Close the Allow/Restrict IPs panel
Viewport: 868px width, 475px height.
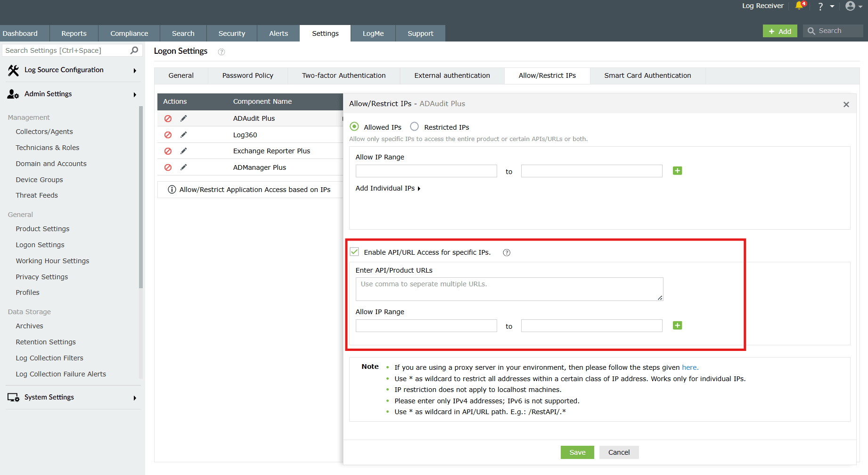pyautogui.click(x=846, y=104)
